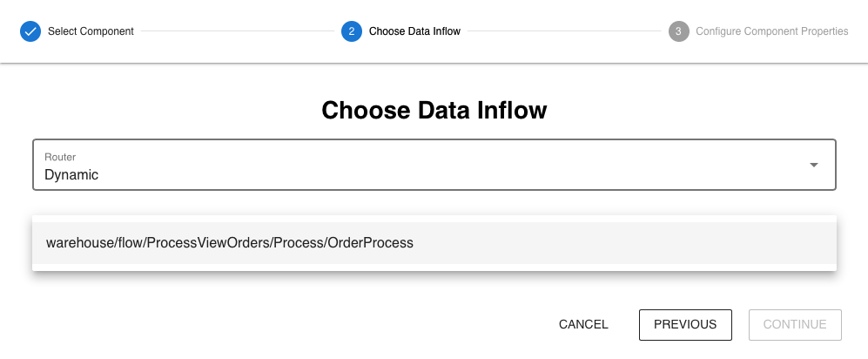The height and width of the screenshot is (359, 868).
Task: Click the Choose Data Inflow page heading
Action: pos(434,111)
